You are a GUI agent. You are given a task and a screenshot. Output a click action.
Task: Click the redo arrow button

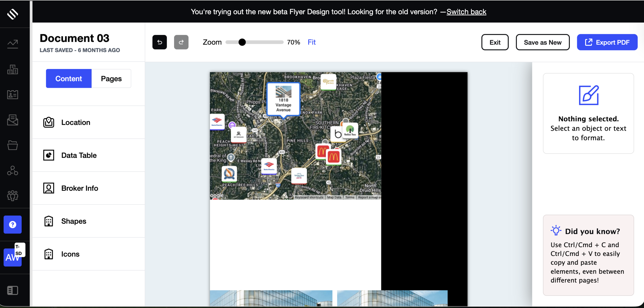(x=181, y=42)
